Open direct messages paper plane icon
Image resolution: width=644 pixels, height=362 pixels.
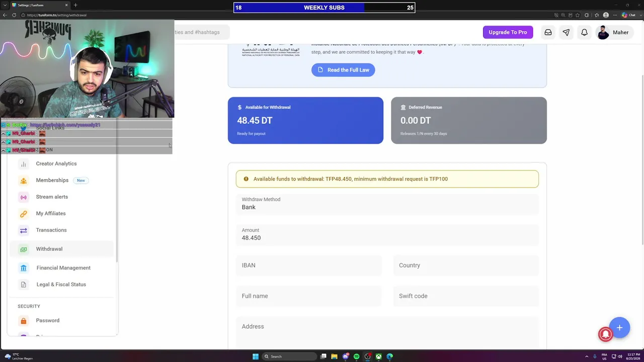(566, 32)
